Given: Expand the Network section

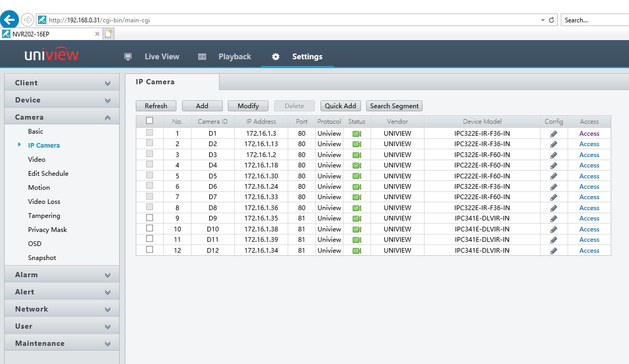Looking at the screenshot, I should 62,309.
